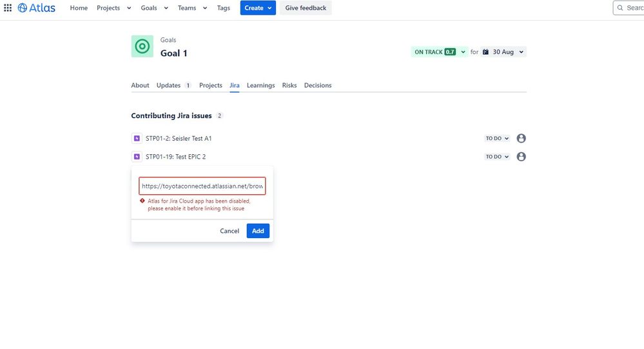Click the 0.7 score badge
The image size is (644, 349).
click(450, 52)
